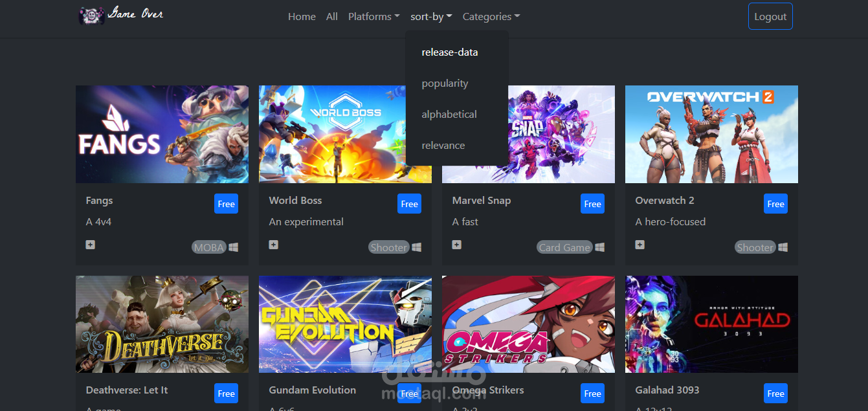Click the Deathverse: Let It title
The image size is (868, 411).
point(127,390)
